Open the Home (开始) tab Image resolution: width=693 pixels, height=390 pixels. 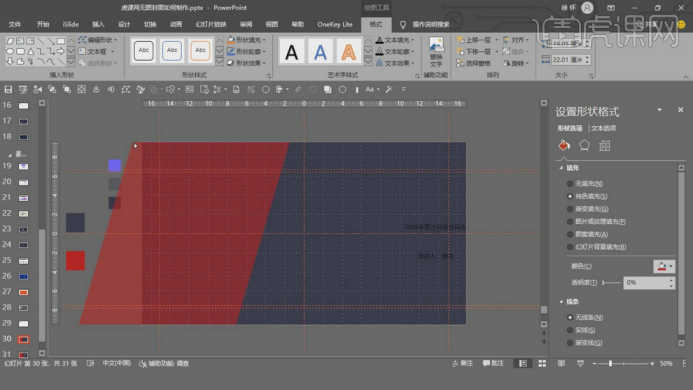pos(43,24)
